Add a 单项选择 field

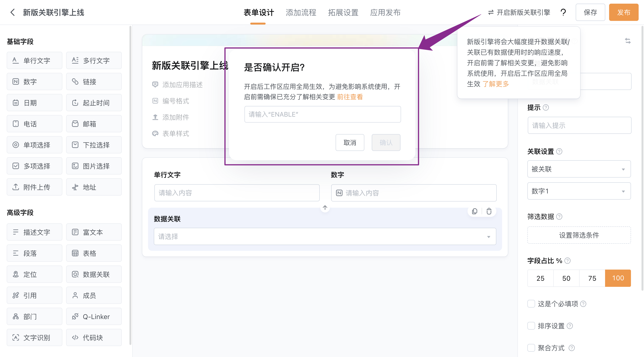[x=35, y=145]
